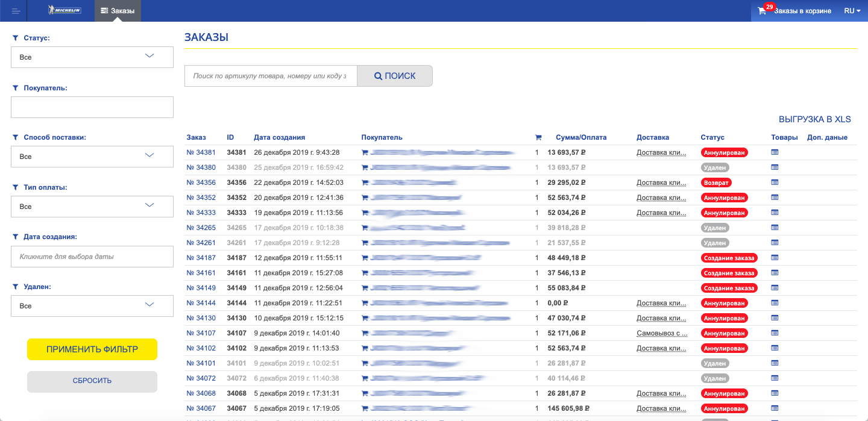Sort by the Покупатель column header
Image resolution: width=868 pixels, height=421 pixels.
(x=382, y=137)
